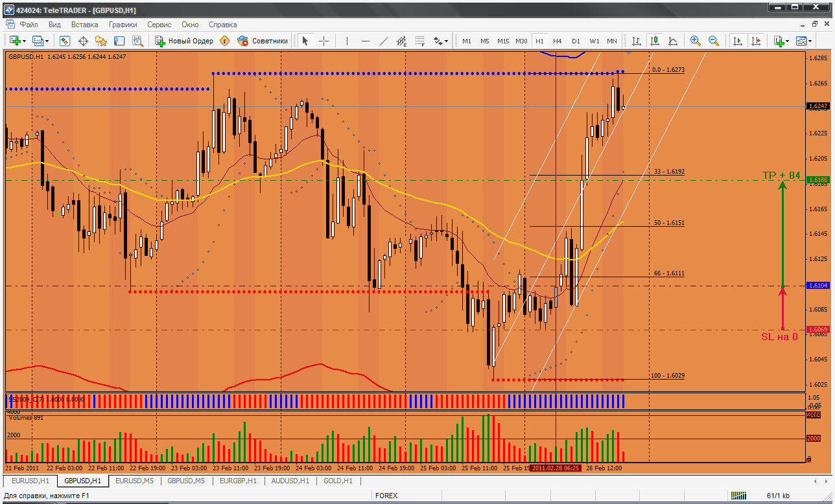
Task: Select the TP + 84 label
Action: click(781, 176)
